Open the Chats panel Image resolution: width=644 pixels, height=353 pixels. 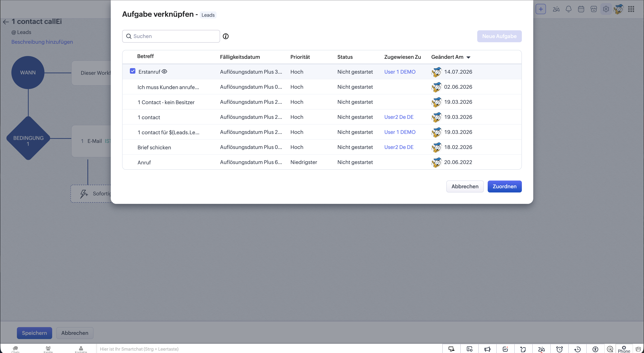click(x=15, y=349)
